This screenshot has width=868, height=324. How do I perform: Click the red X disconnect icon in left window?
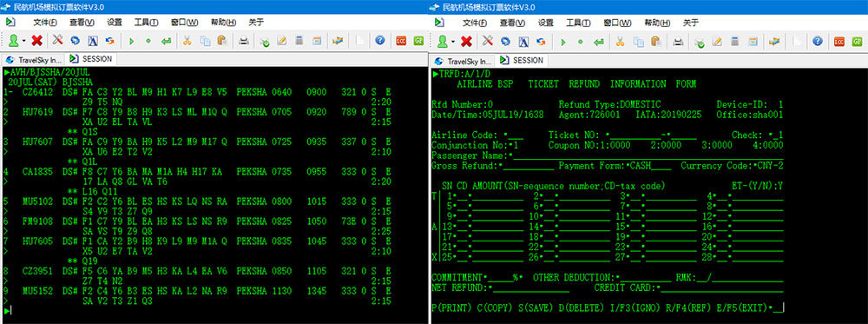click(x=37, y=41)
